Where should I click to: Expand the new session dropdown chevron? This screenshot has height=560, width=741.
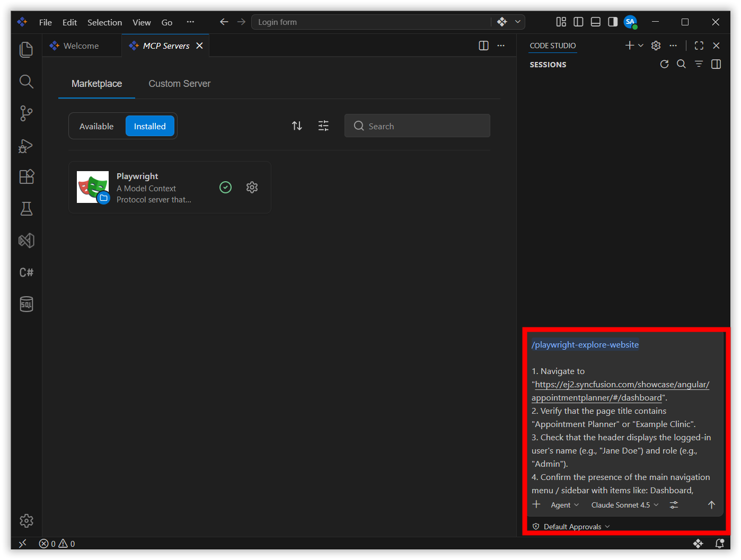(640, 46)
